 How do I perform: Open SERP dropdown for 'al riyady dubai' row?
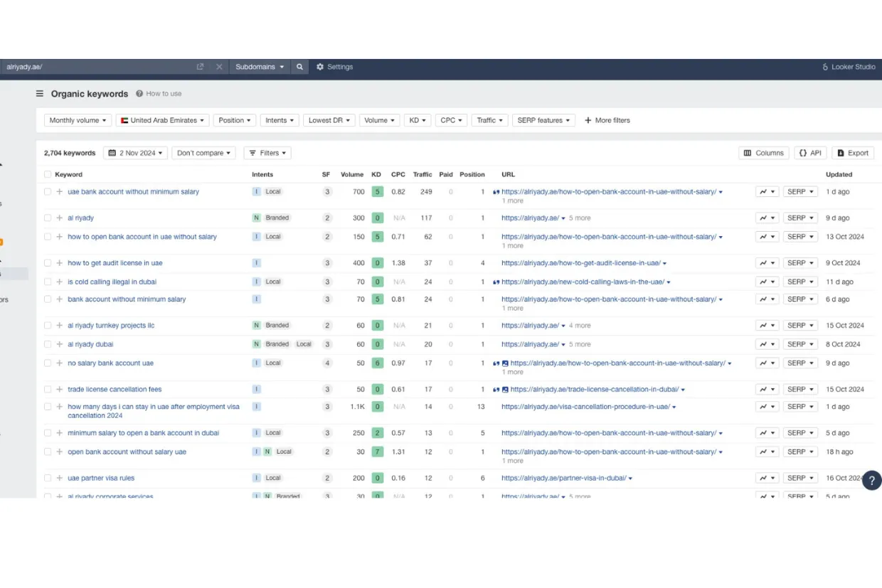800,344
